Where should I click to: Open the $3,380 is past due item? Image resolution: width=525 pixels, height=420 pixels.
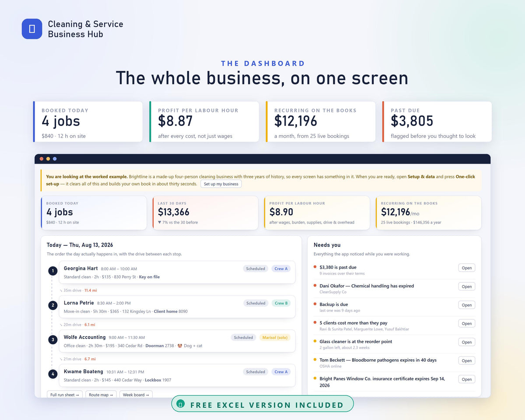467,268
